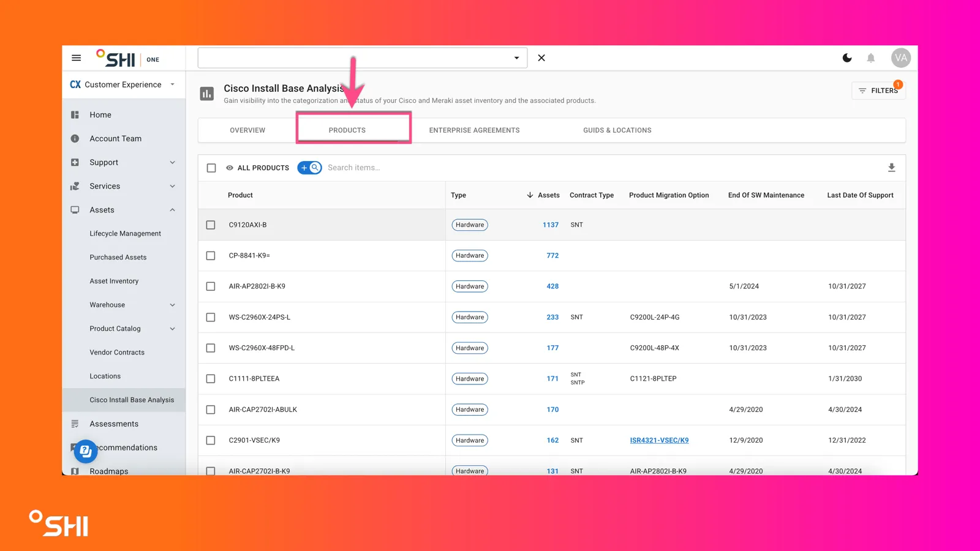The image size is (980, 551).
Task: Open the 177 assets link
Action: (x=552, y=348)
